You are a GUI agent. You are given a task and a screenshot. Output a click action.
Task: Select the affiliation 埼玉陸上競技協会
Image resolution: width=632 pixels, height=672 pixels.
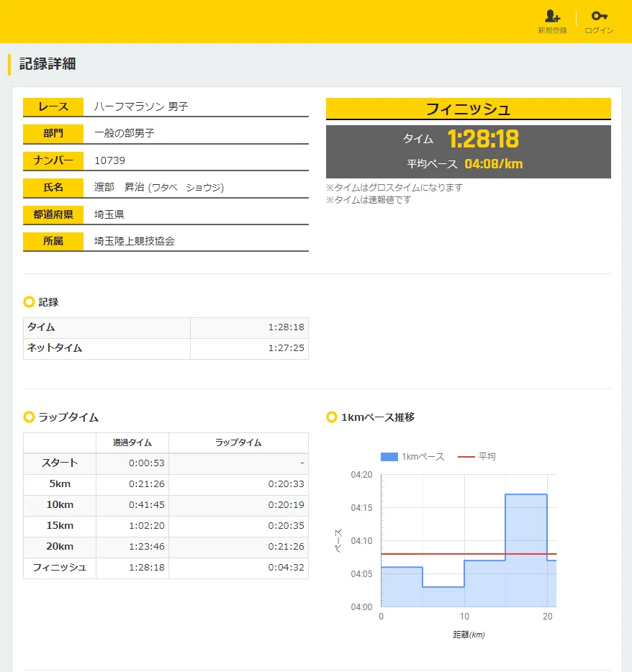(x=135, y=241)
